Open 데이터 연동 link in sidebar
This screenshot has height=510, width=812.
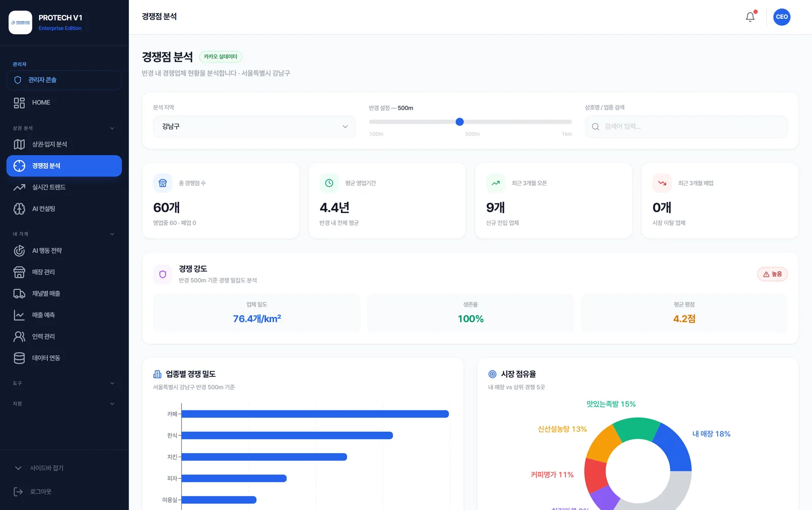(64, 358)
